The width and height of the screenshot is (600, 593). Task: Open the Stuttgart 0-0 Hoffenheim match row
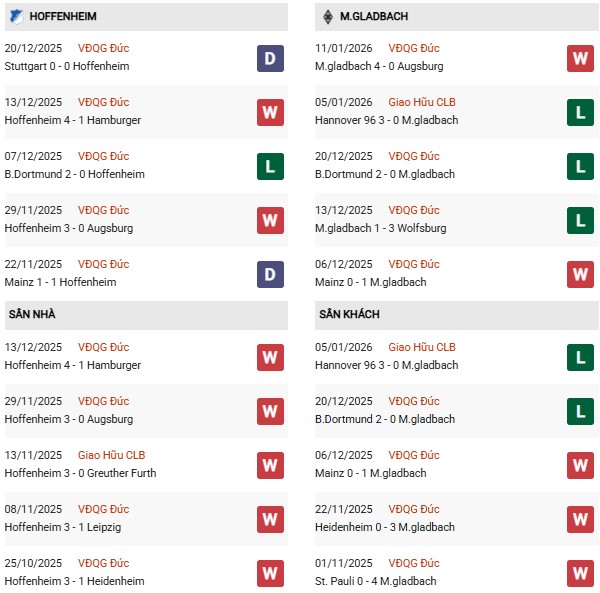(66, 66)
